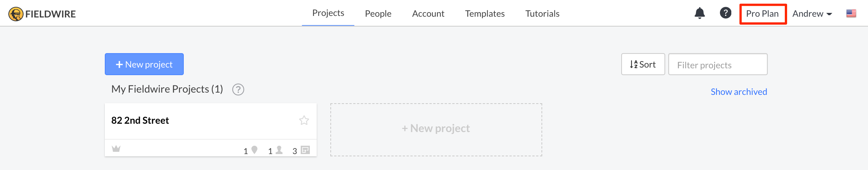
Task: Click the Show archived link
Action: click(x=739, y=92)
